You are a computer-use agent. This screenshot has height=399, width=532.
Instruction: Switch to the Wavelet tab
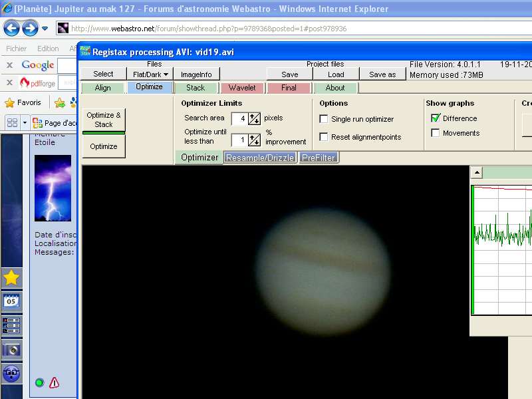[x=242, y=88]
